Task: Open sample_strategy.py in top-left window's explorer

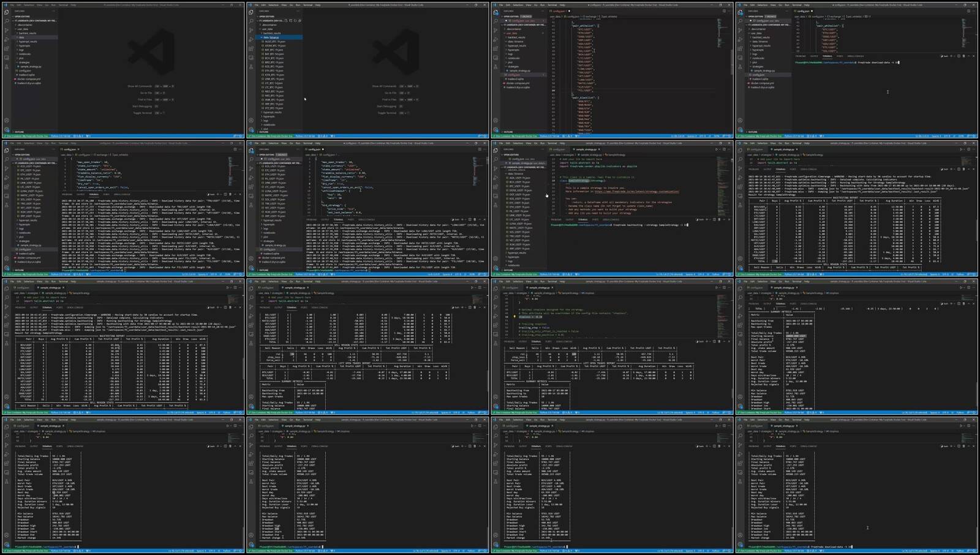Action: [x=30, y=66]
